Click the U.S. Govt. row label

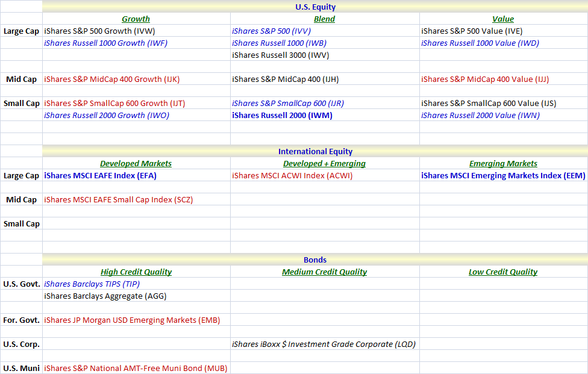pos(21,284)
